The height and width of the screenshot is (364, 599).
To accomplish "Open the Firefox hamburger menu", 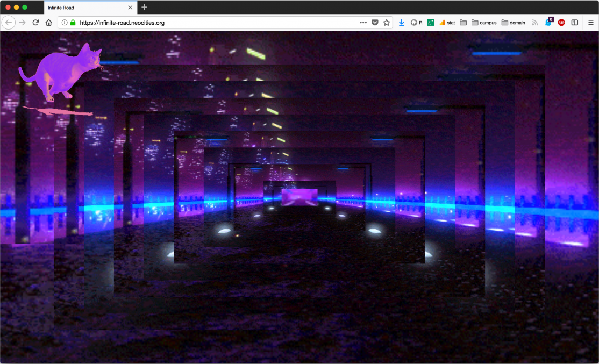I will tap(590, 23).
